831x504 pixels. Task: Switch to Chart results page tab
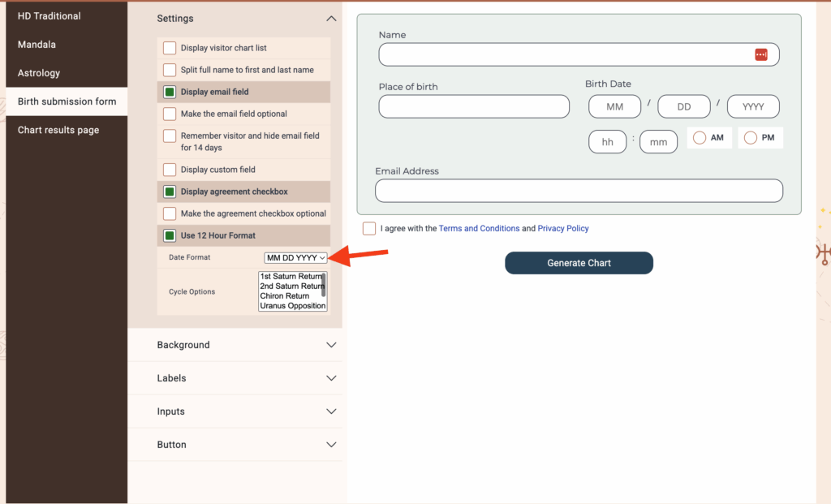58,130
